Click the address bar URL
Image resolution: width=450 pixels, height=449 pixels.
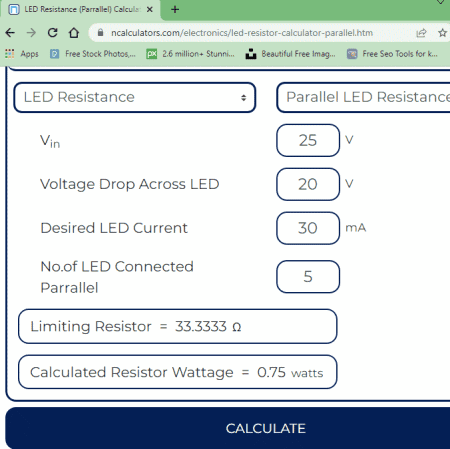click(x=242, y=33)
